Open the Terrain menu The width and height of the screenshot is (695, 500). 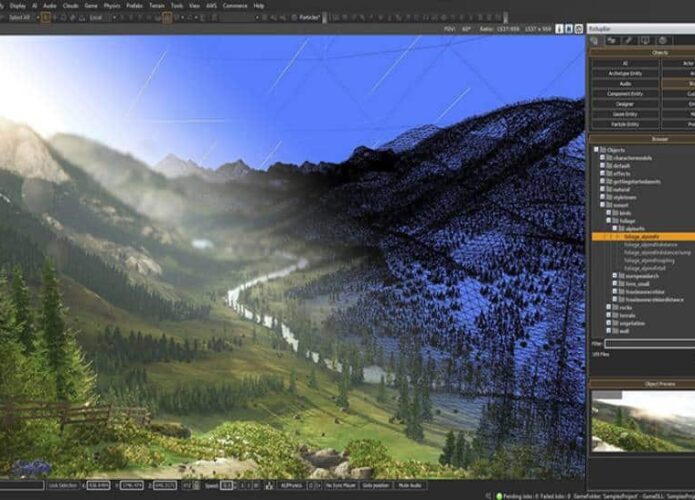tap(157, 6)
